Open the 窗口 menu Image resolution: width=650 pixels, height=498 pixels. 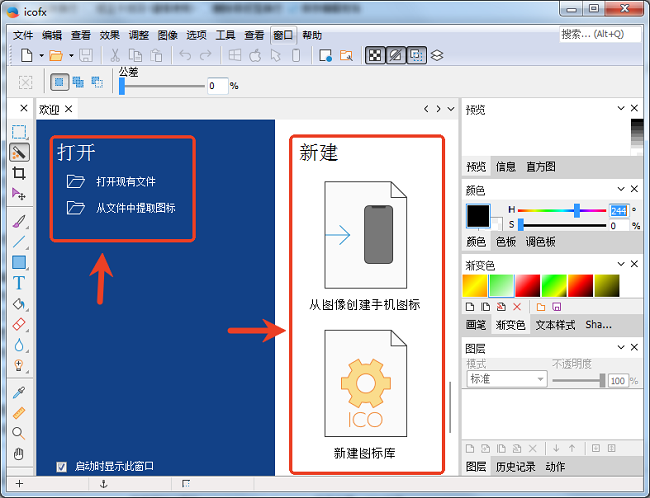click(283, 35)
